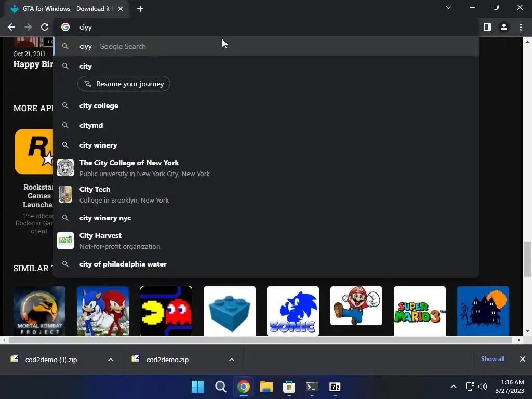The width and height of the screenshot is (532, 399).
Task: Pick the 'city winery nyc' suggestion
Action: point(266,218)
